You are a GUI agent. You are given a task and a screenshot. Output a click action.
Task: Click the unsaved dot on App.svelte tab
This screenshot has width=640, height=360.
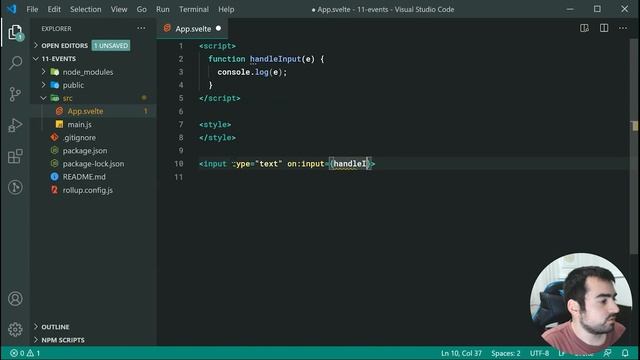pyautogui.click(x=218, y=28)
